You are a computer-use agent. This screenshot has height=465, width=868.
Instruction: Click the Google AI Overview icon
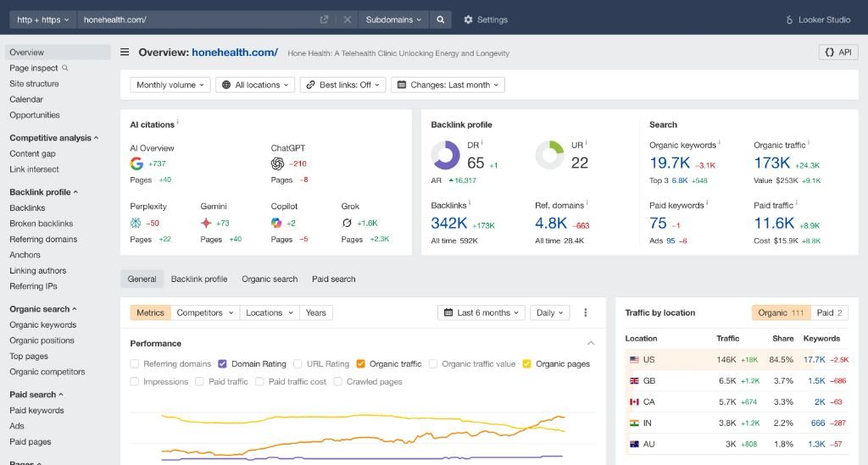[136, 163]
